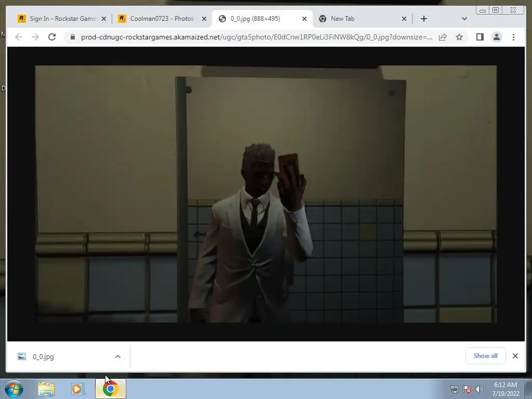The width and height of the screenshot is (532, 399).
Task: Click the Show desktop strip
Action: (x=528, y=389)
